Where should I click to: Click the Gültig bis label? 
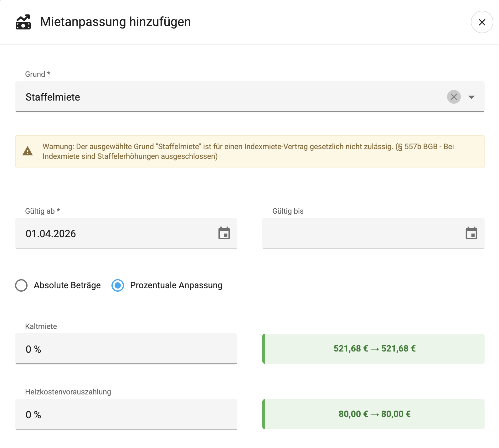pos(288,211)
